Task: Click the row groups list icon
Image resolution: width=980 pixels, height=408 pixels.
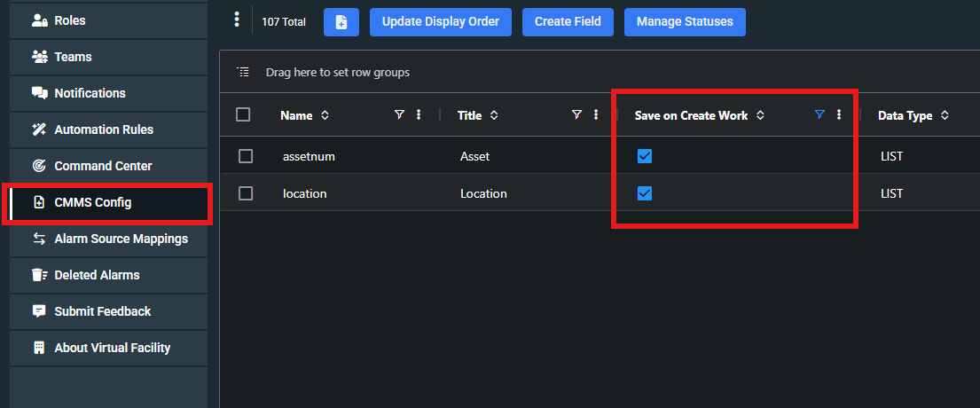Action: 243,72
